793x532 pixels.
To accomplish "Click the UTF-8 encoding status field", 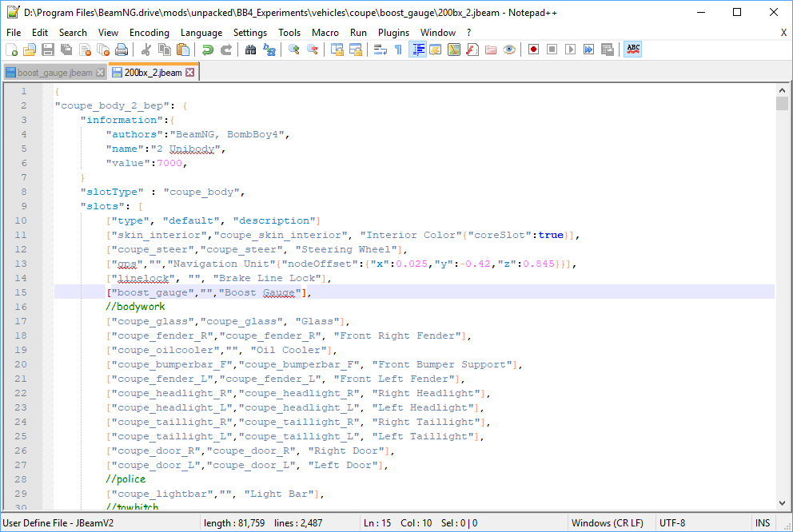I will [x=672, y=523].
